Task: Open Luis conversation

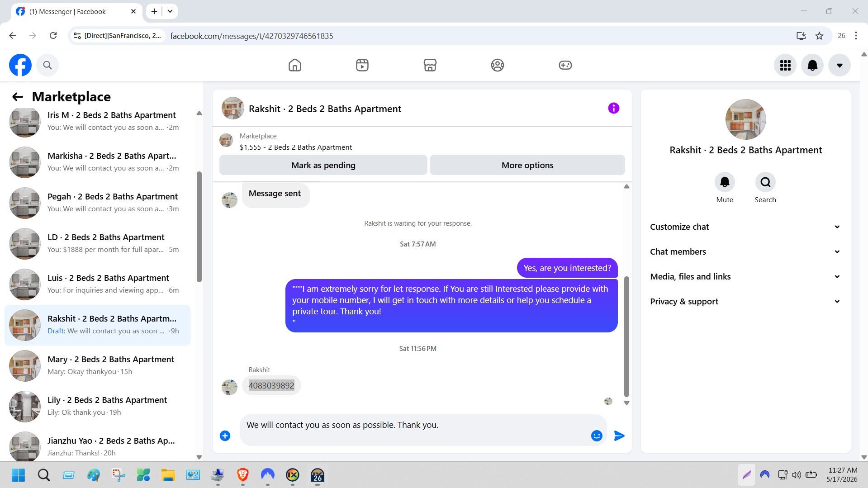Action: click(97, 284)
